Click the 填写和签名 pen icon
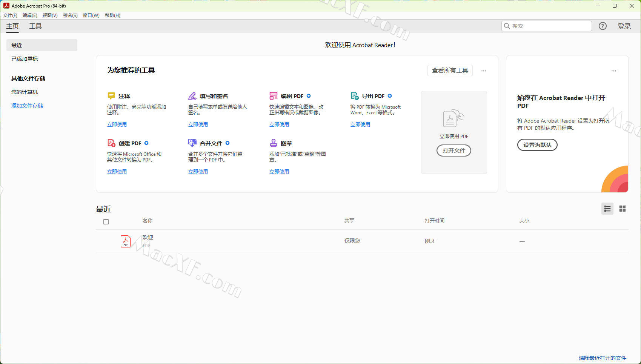This screenshot has height=364, width=641. coord(192,96)
